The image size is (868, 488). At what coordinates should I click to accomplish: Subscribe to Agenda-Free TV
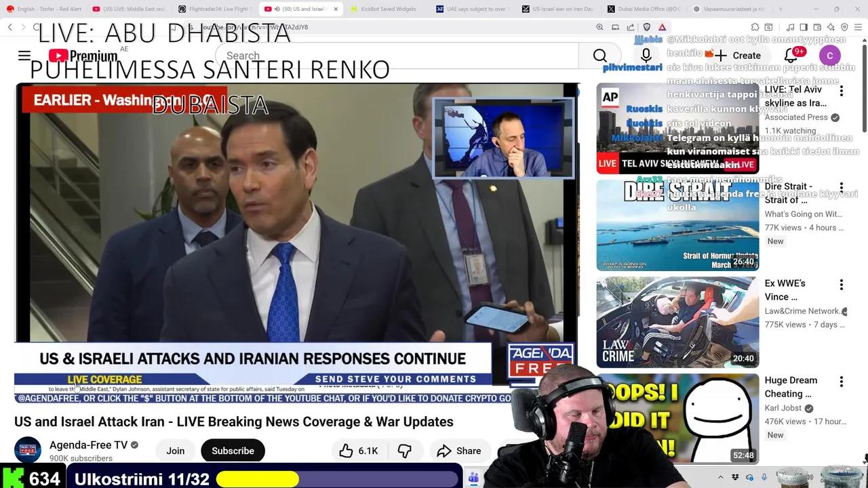(233, 451)
